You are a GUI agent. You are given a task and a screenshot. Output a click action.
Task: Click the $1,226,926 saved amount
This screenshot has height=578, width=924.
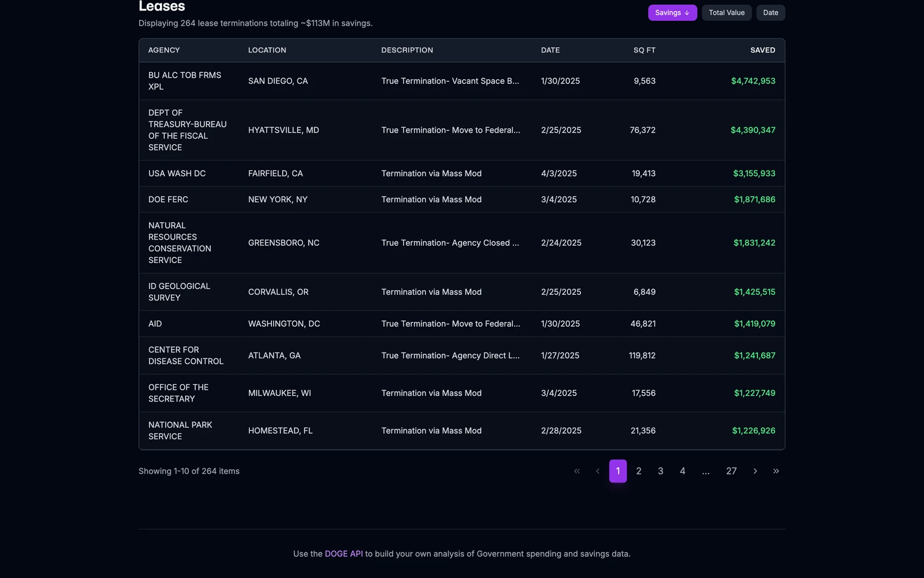pos(754,431)
